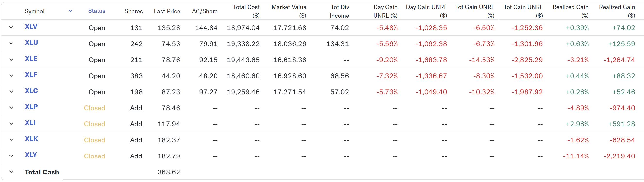Expand the XLF row chevron
644x182 pixels.
click(11, 76)
